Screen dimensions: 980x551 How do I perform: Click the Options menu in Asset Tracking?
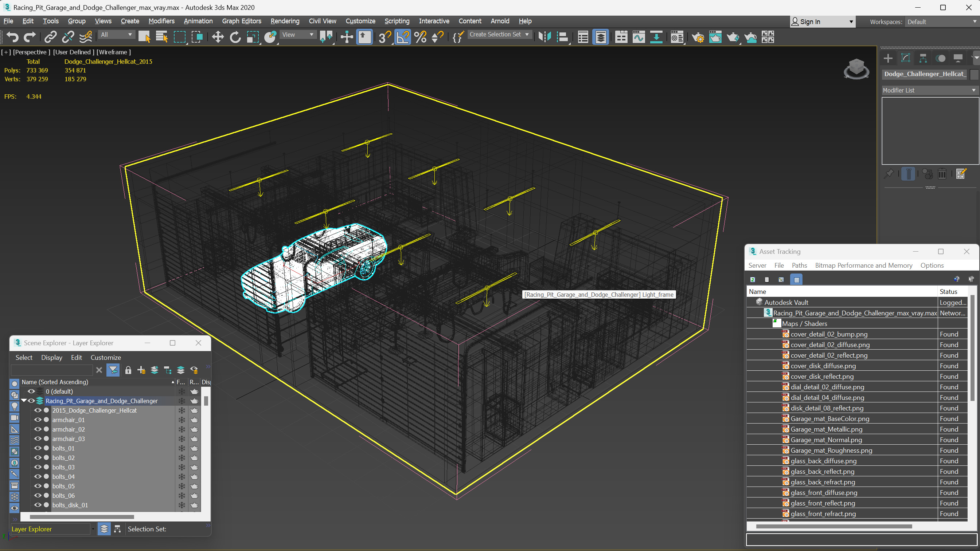coord(932,265)
